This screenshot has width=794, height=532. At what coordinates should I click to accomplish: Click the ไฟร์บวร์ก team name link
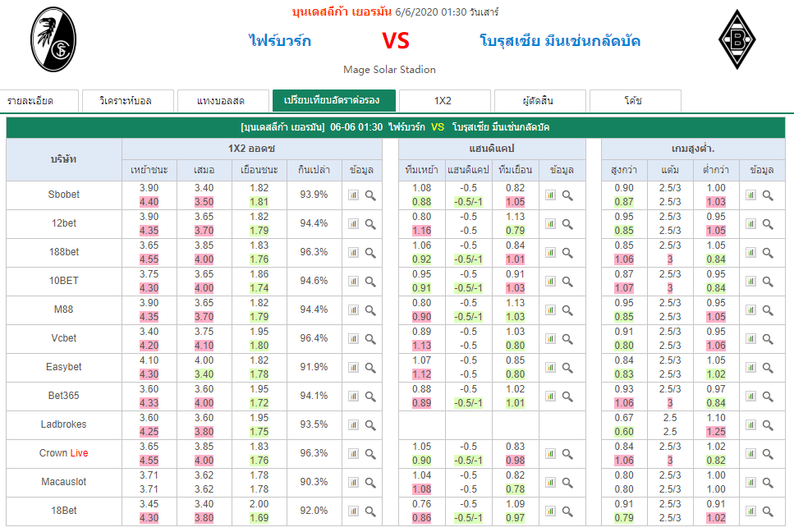point(280,40)
